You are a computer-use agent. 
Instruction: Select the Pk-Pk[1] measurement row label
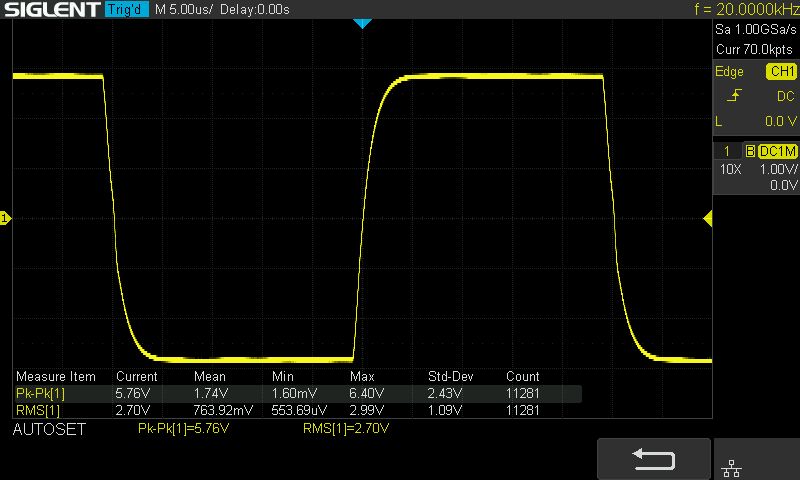(x=40, y=393)
